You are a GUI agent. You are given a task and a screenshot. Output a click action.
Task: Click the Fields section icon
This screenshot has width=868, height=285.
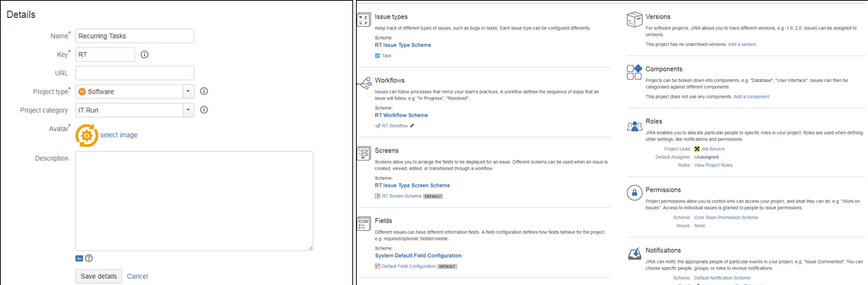point(363,224)
